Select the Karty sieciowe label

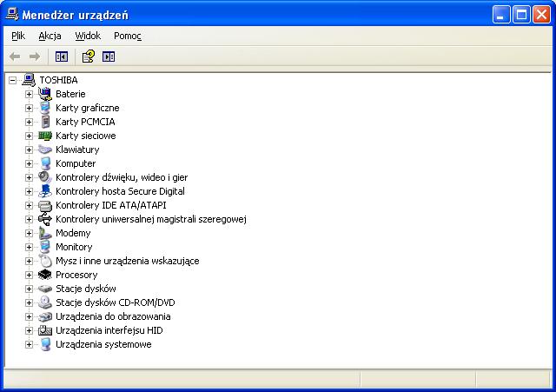coord(85,136)
